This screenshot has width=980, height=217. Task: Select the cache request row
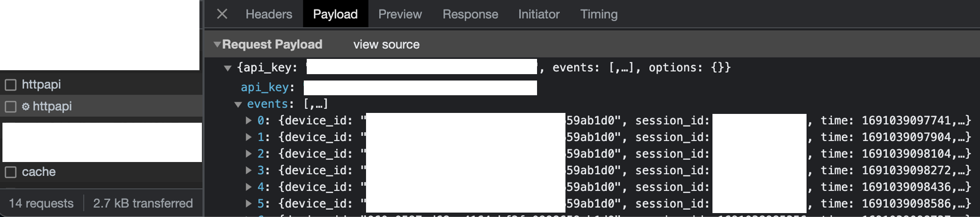[x=39, y=172]
